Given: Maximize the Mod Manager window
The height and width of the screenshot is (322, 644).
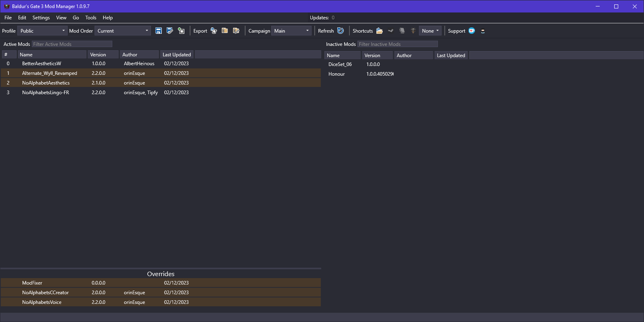Looking at the screenshot, I should [x=616, y=6].
